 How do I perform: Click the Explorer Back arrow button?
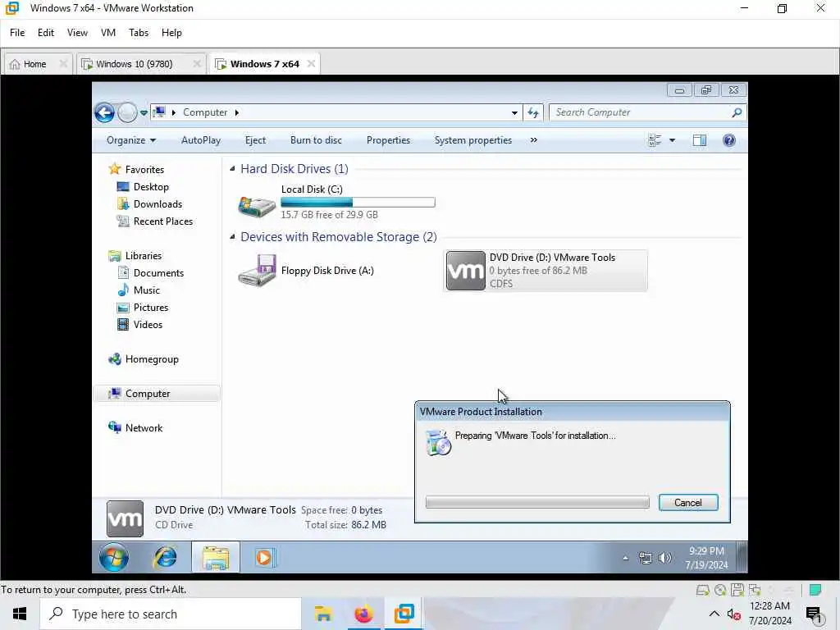click(104, 112)
